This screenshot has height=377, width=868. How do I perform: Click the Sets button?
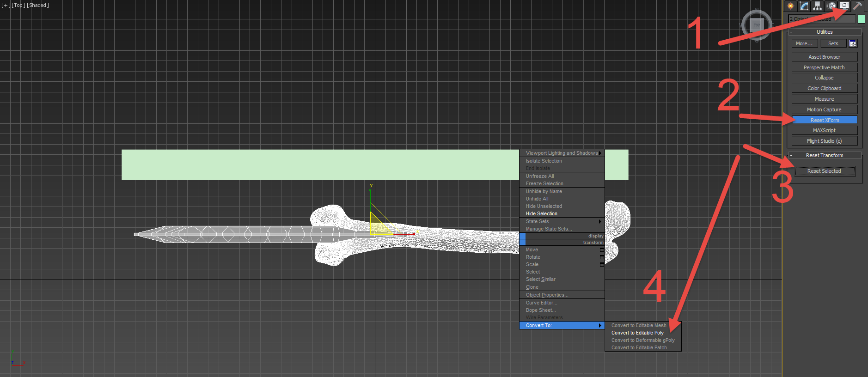(x=833, y=43)
